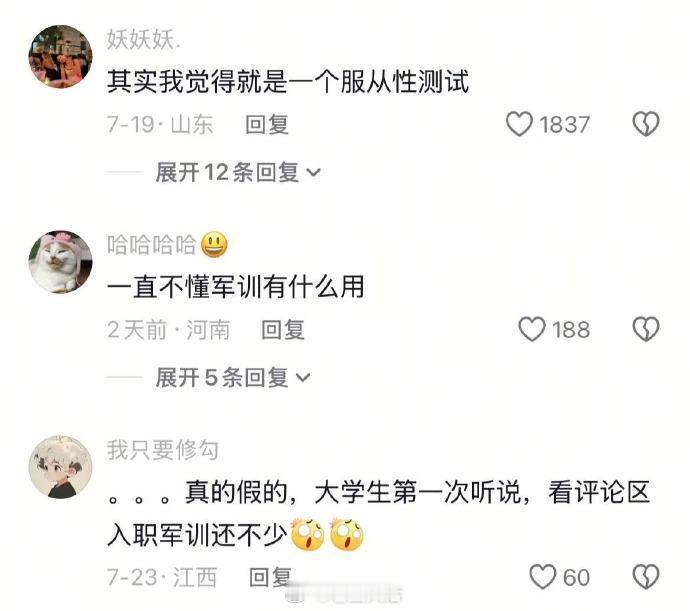
Task: Reply to the 江西 comment
Action: 270,578
